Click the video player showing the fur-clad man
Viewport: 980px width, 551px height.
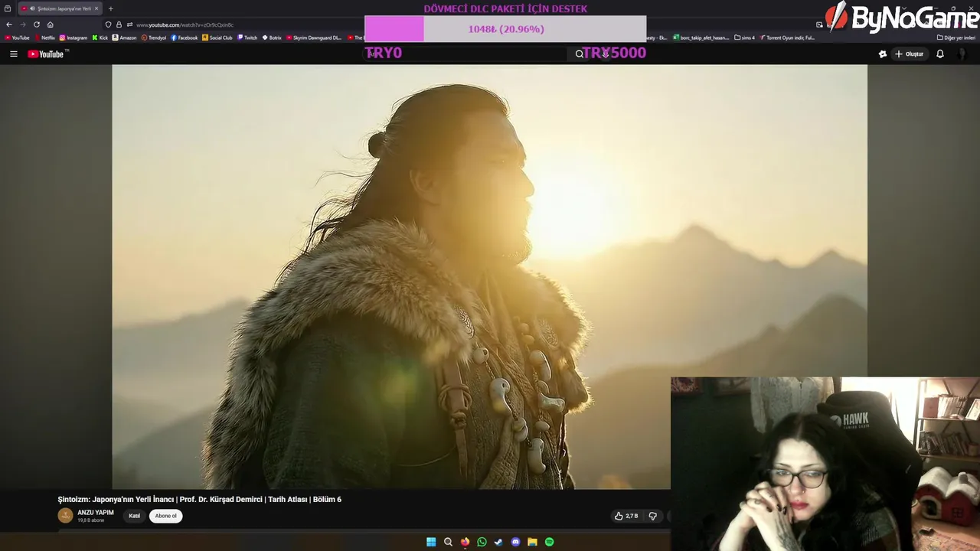[490, 276]
